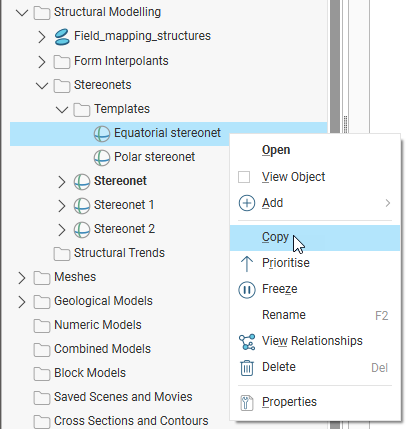Click the Polar stereonet globe icon
Image resolution: width=412 pixels, height=429 pixels.
[102, 157]
